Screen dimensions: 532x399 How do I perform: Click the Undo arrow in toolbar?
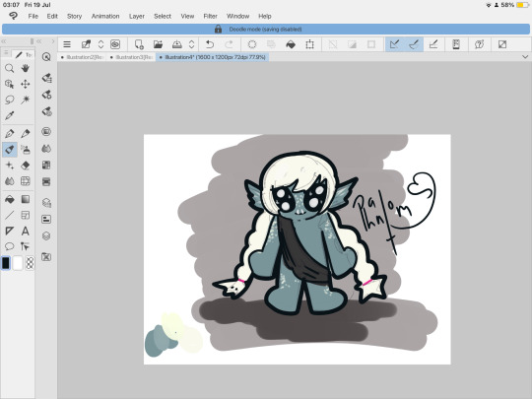click(210, 44)
